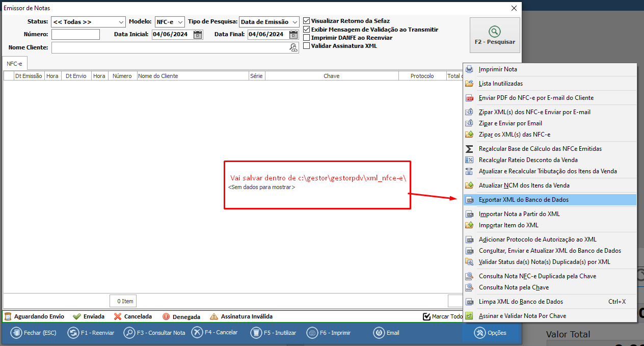Check Validar Assinatura XML option

click(307, 46)
